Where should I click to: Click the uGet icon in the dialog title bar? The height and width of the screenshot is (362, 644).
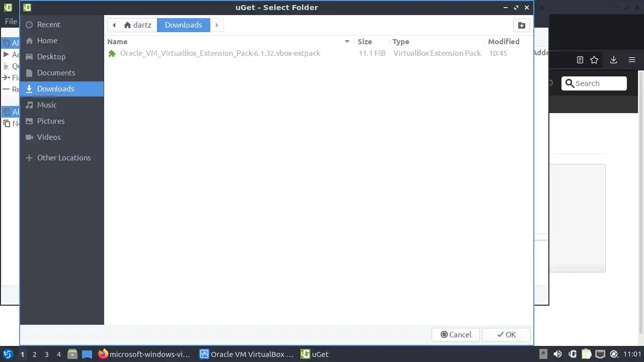pyautogui.click(x=27, y=8)
